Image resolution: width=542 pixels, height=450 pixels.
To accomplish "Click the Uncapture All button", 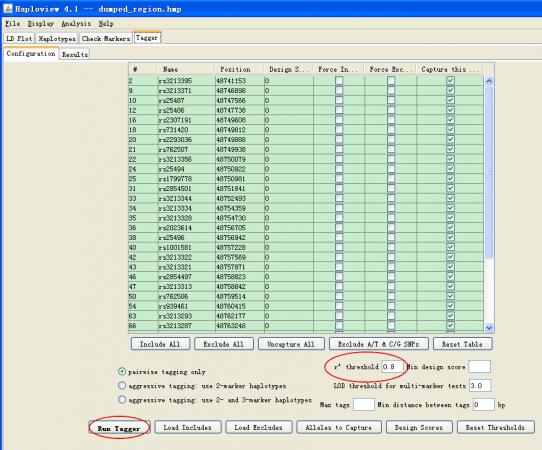I will [291, 344].
